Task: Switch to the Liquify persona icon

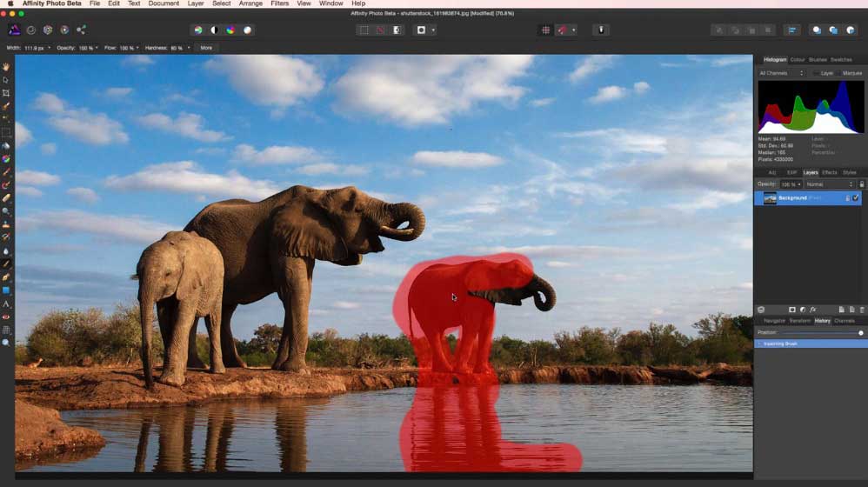Action: pyautogui.click(x=31, y=30)
